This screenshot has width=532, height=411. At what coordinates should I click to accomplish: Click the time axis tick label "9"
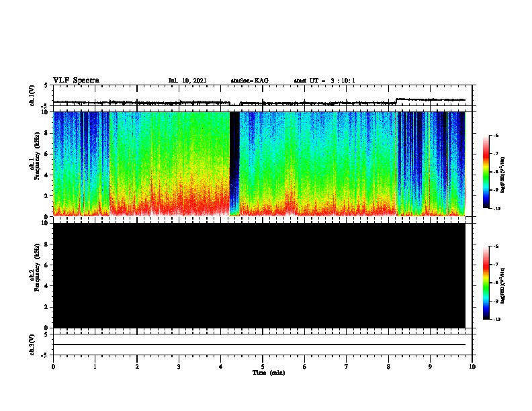430,367
